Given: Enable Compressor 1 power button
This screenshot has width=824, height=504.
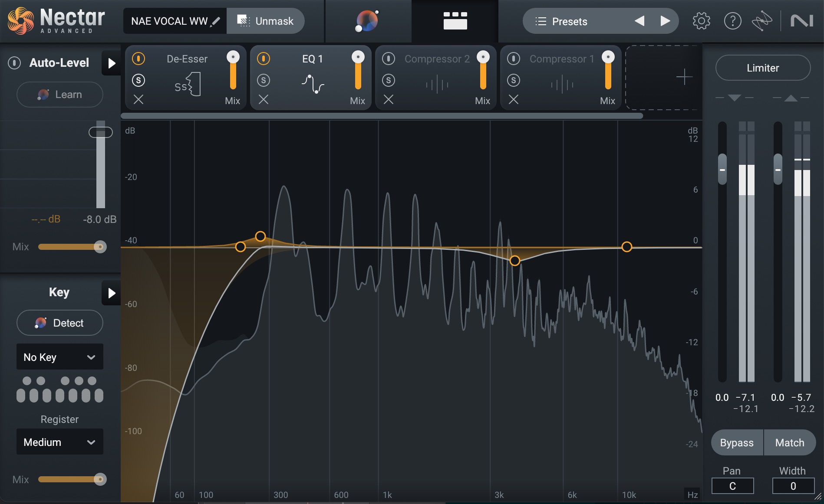Looking at the screenshot, I should 514,59.
